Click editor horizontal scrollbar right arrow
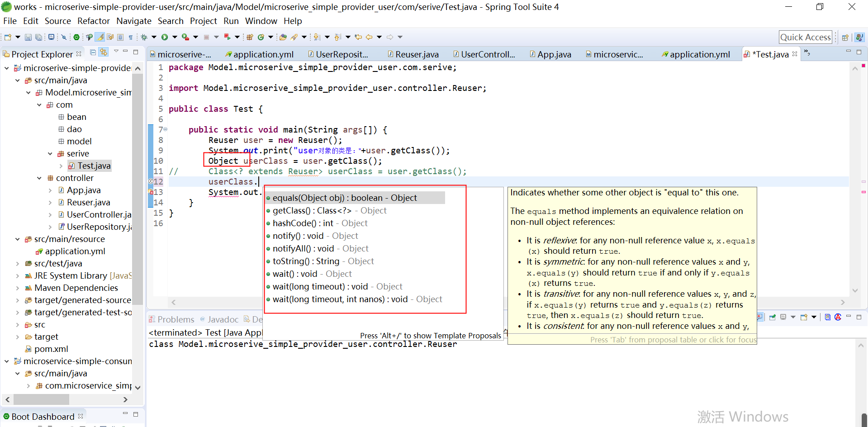This screenshot has height=427, width=868. coord(843,302)
